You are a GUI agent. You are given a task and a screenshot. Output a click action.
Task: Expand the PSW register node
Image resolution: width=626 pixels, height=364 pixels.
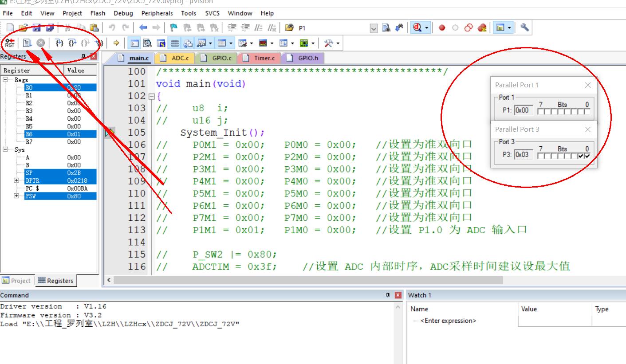pyautogui.click(x=16, y=196)
